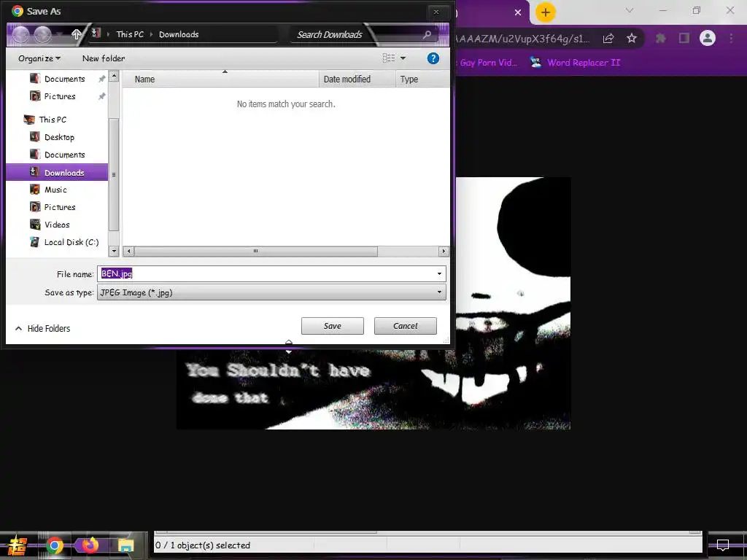Click the change view icon in toolbar

(x=389, y=58)
